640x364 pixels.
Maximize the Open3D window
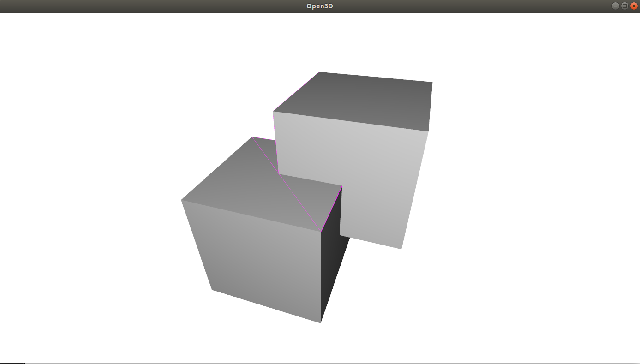click(625, 6)
